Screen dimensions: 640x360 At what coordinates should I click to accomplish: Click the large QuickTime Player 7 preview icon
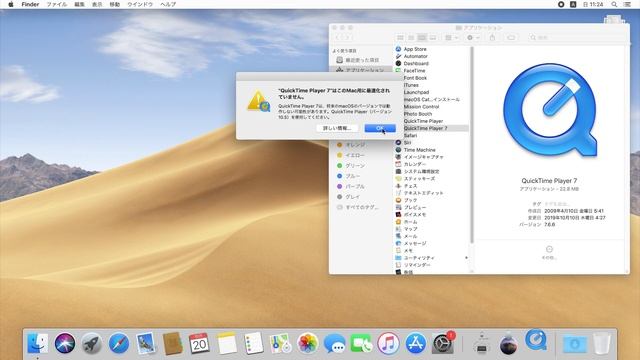tap(550, 110)
